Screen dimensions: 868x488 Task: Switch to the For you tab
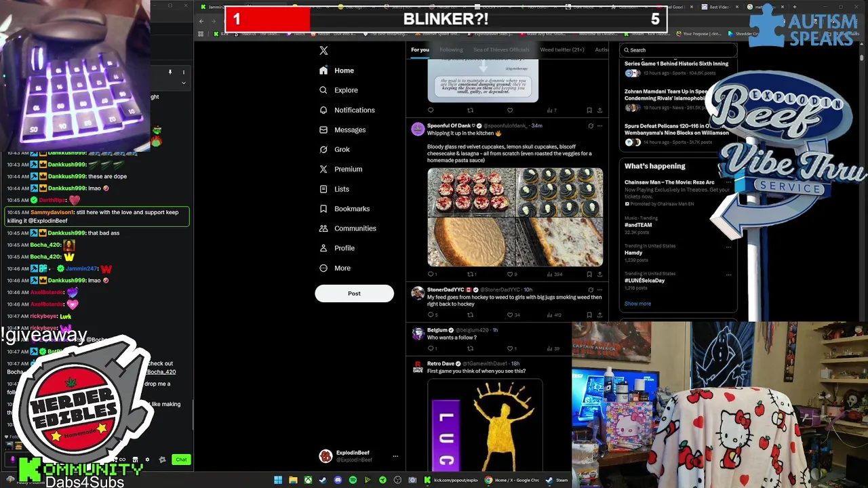(420, 49)
